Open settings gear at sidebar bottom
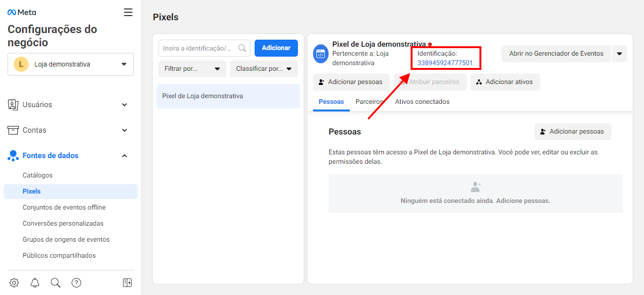This screenshot has height=295, width=644. [x=14, y=283]
